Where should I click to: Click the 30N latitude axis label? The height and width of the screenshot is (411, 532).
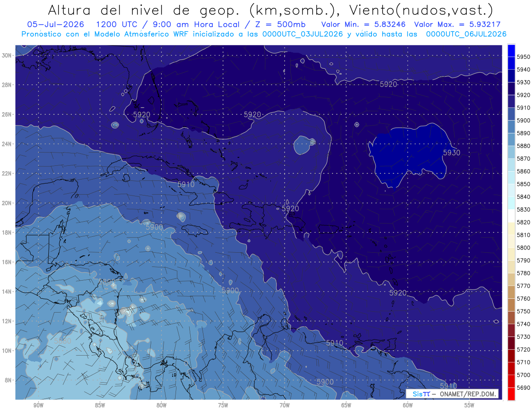coord(7,55)
